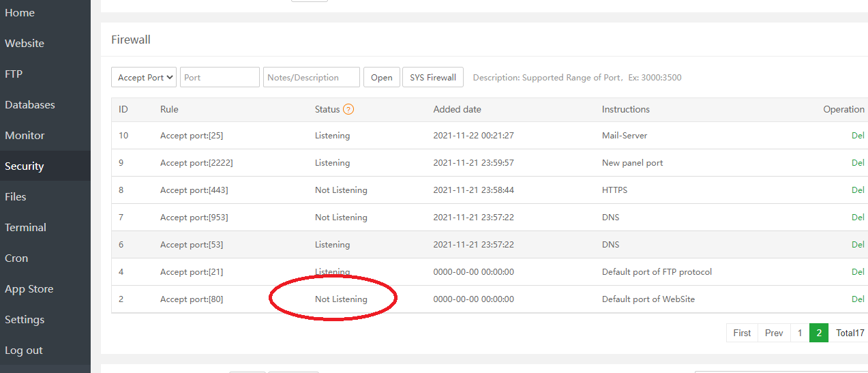Open the Databases section
This screenshot has height=373, width=868.
coord(30,105)
